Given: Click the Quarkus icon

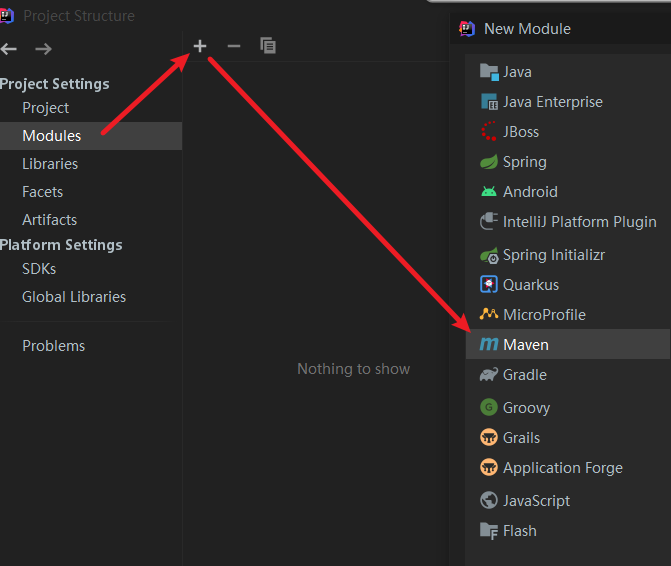Looking at the screenshot, I should click(489, 284).
